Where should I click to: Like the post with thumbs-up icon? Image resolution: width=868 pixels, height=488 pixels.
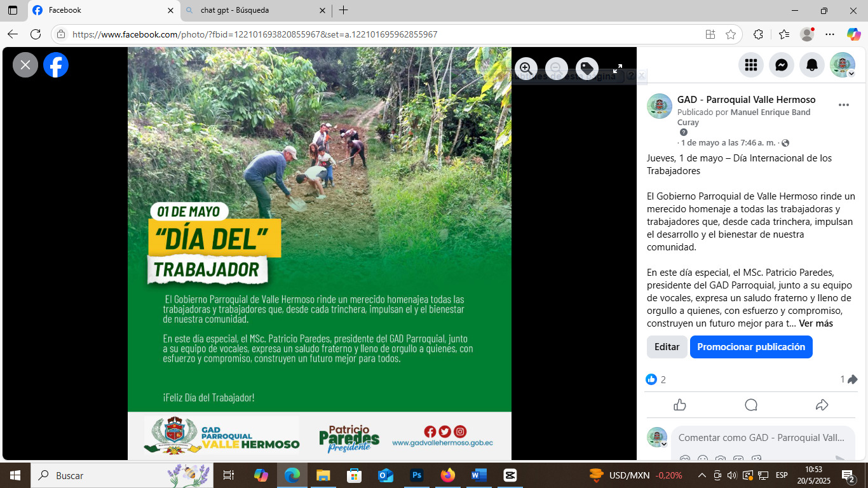tap(680, 405)
